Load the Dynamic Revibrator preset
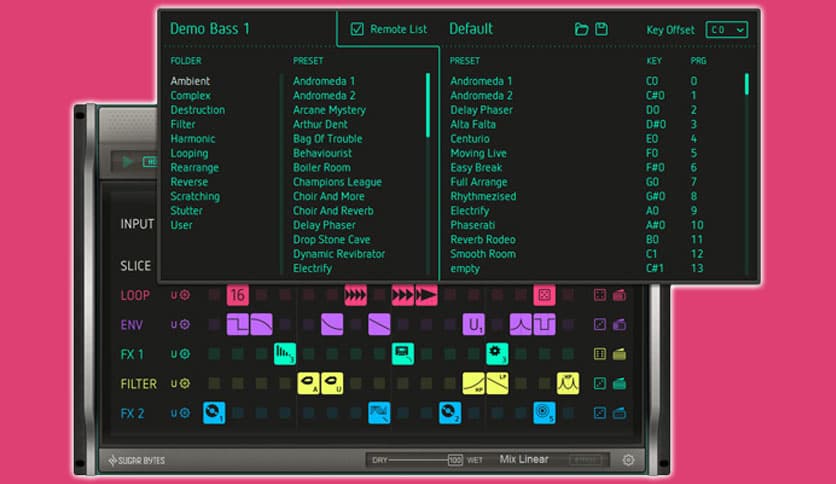This screenshot has height=484, width=836. (339, 254)
